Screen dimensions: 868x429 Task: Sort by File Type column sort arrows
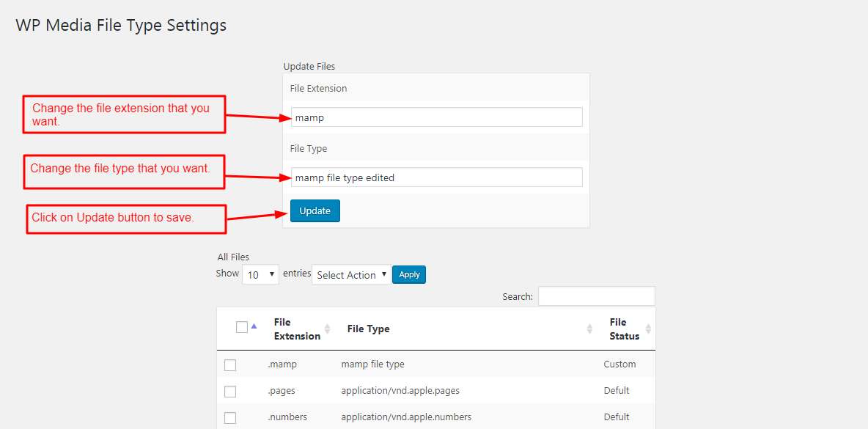(589, 329)
